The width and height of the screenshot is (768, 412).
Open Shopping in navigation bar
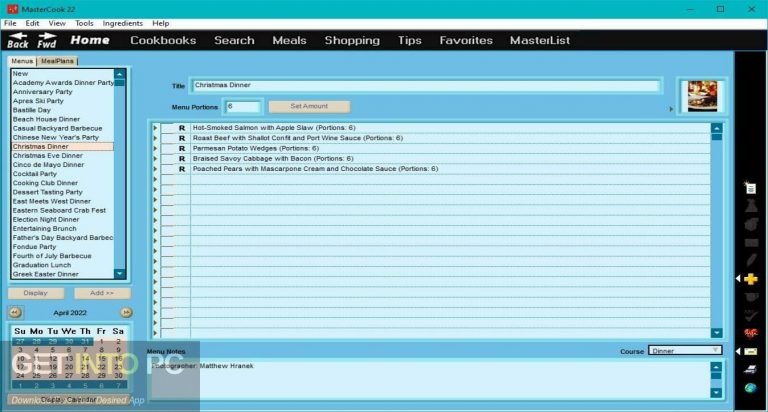tap(352, 40)
